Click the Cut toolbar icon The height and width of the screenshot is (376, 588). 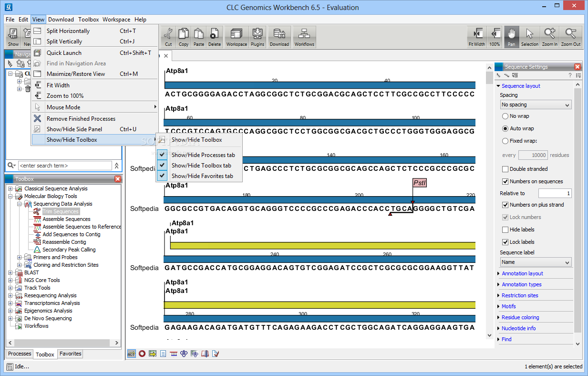pos(168,37)
